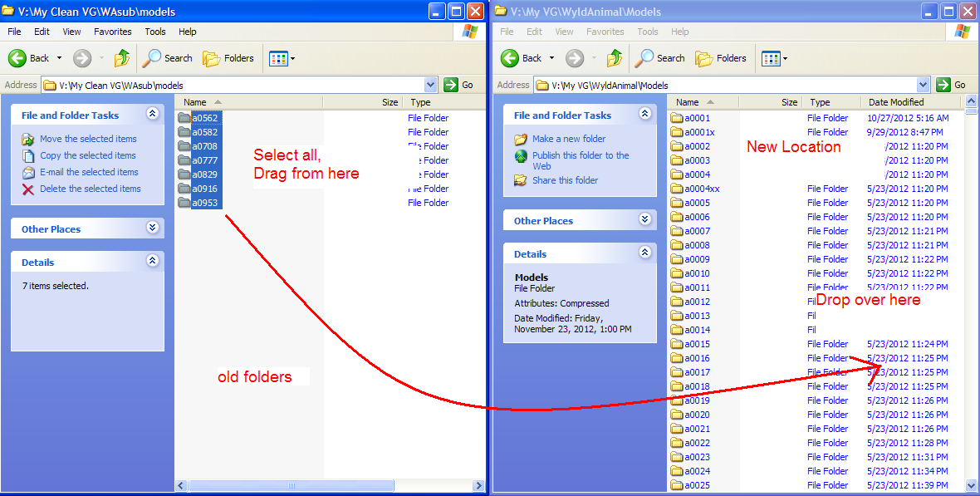
Task: Click the Up folder icon in left window
Action: point(122,58)
